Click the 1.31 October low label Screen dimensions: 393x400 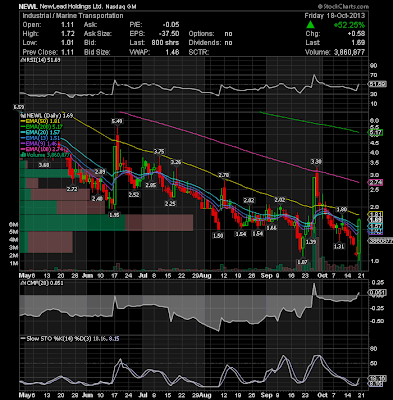[x=339, y=246]
